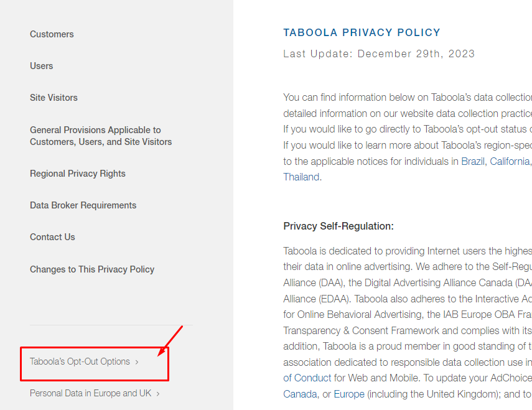The image size is (532, 410).
Task: Open the Customers section in sidebar
Action: 52,34
